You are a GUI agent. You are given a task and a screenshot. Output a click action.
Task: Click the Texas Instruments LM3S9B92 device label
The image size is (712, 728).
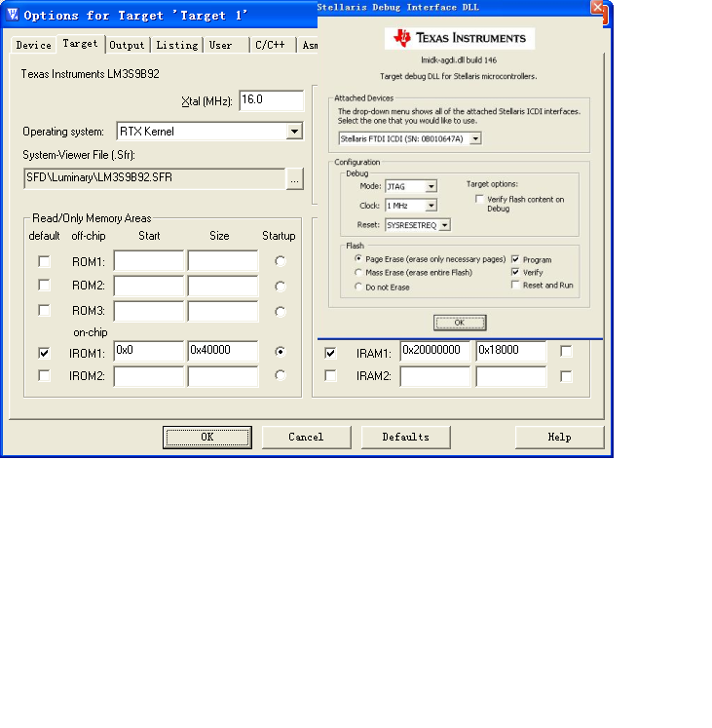coord(90,74)
